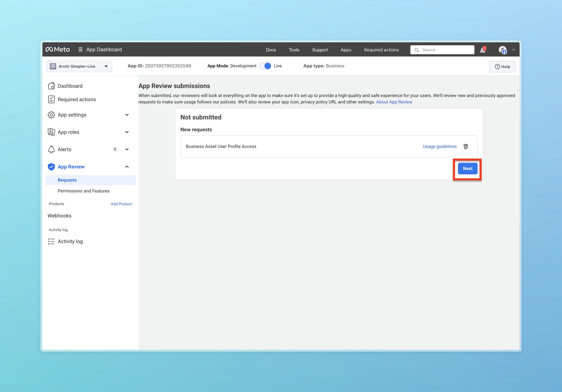
Task: Select Permissions and Features in sidebar
Action: pos(84,191)
